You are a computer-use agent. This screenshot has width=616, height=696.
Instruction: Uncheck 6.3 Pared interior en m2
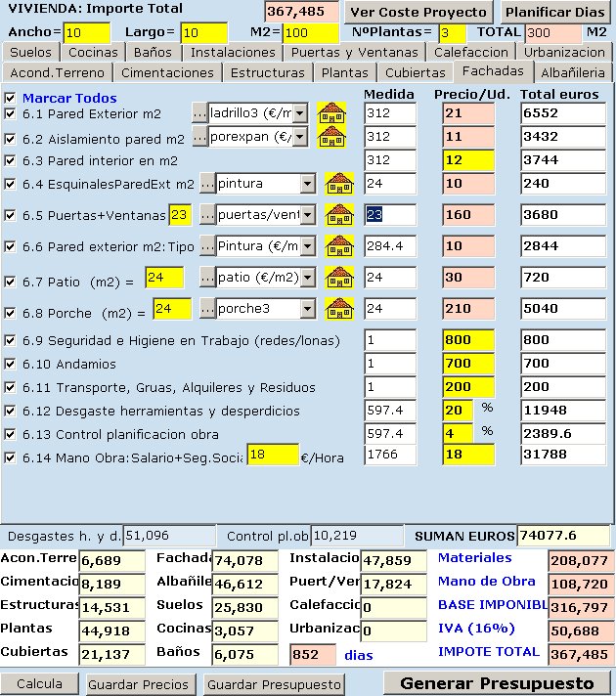click(10, 160)
